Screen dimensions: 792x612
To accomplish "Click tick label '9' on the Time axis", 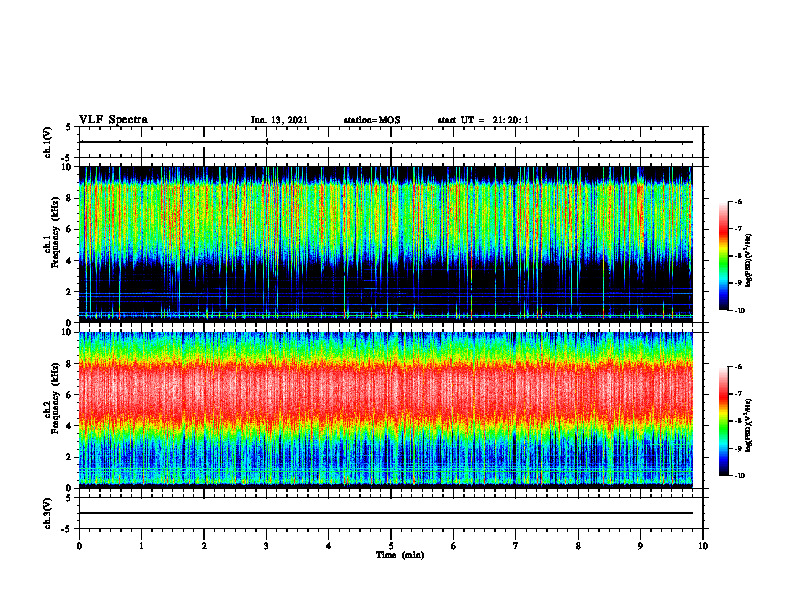I will tap(640, 546).
